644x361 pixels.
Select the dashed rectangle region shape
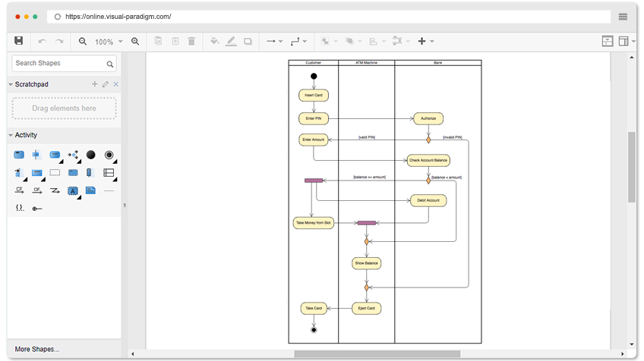55,173
